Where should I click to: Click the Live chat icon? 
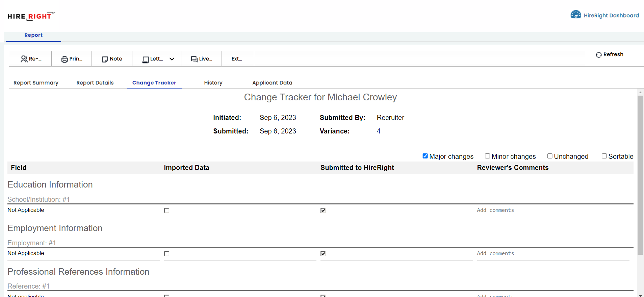tap(194, 59)
